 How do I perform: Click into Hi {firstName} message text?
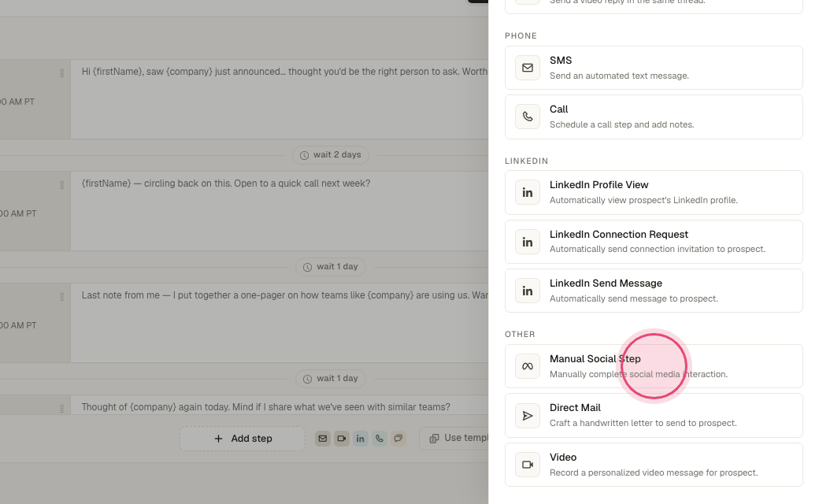tap(284, 72)
